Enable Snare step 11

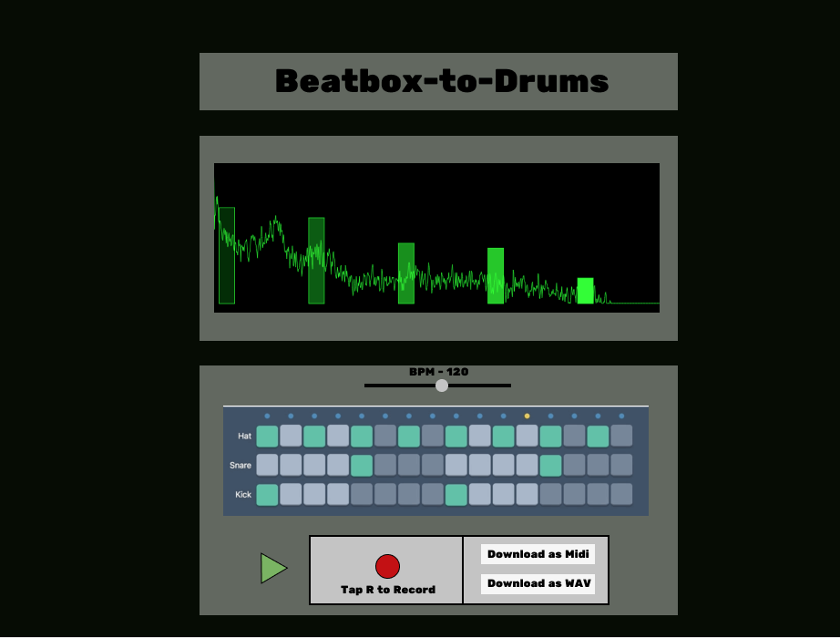(503, 465)
